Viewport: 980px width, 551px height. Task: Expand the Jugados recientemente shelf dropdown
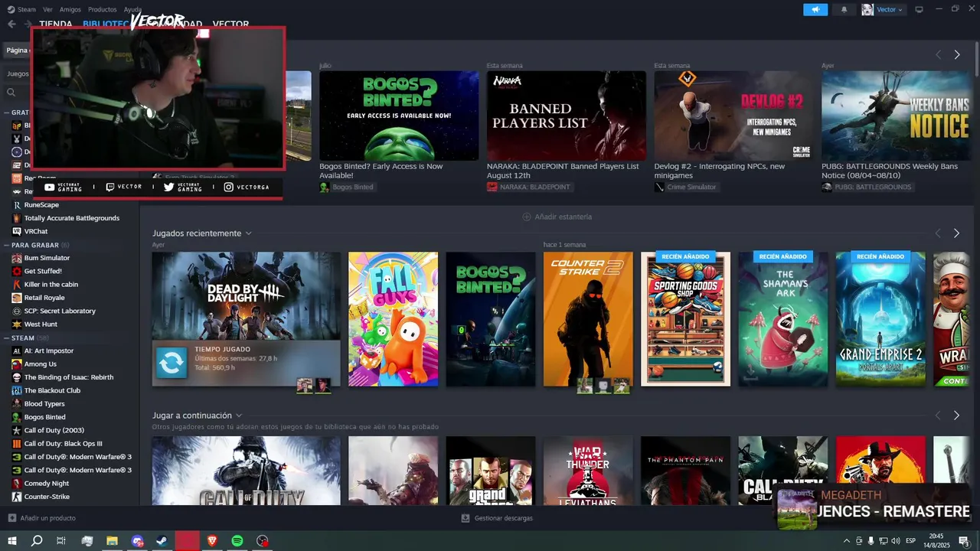click(248, 233)
